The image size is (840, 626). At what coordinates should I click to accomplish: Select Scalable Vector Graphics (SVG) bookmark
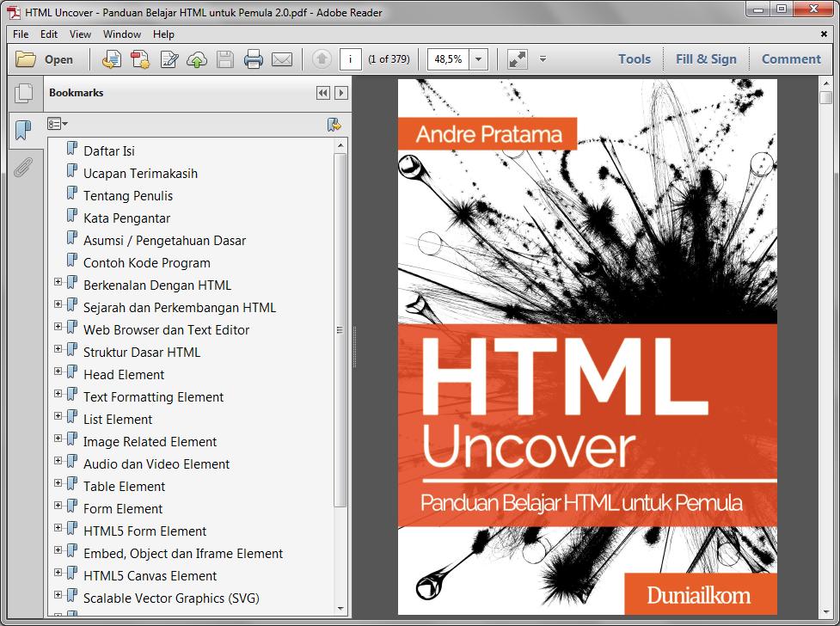click(171, 598)
